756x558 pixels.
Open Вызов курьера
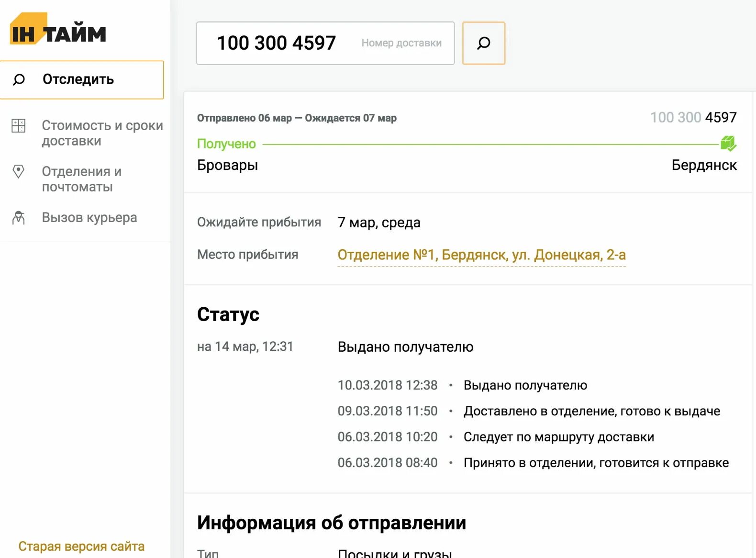(89, 218)
